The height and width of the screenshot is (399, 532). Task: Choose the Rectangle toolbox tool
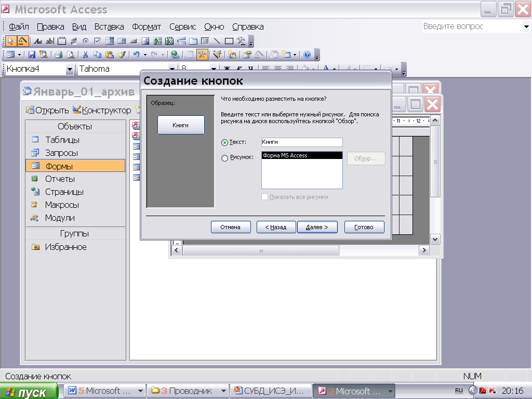(x=229, y=42)
